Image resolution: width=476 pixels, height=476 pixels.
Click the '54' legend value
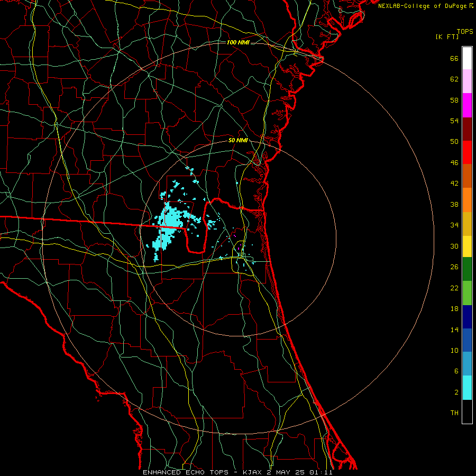tap(454, 121)
